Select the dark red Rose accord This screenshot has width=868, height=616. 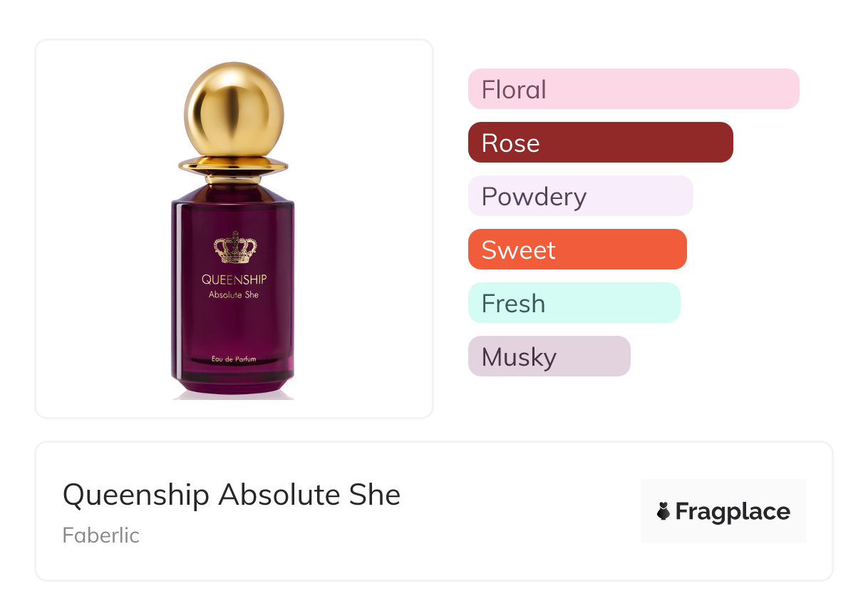[600, 143]
